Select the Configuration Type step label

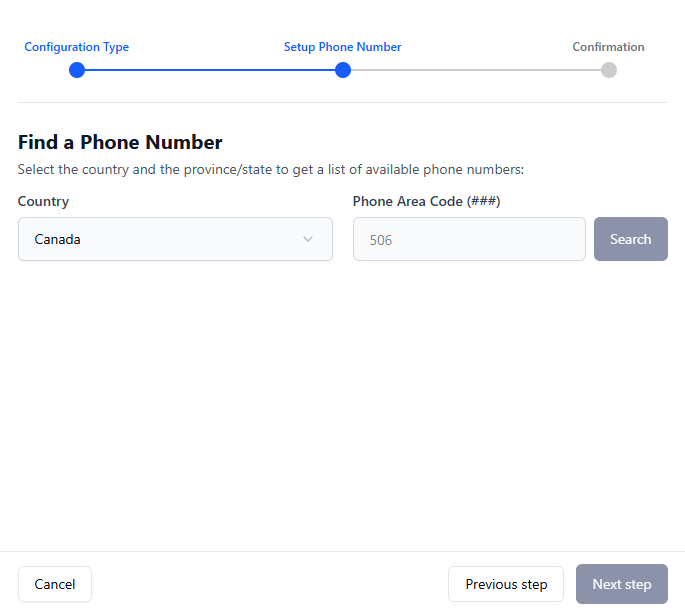(76, 47)
